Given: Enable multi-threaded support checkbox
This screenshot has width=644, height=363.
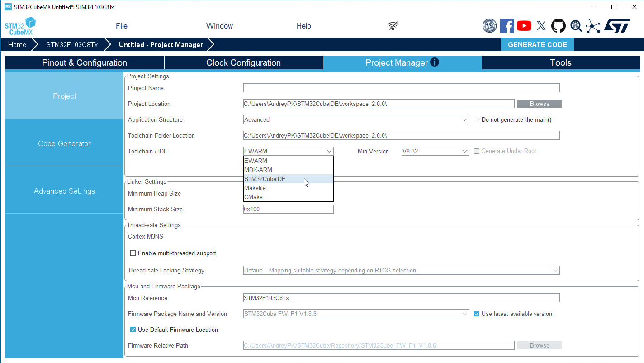Looking at the screenshot, I should tap(133, 253).
